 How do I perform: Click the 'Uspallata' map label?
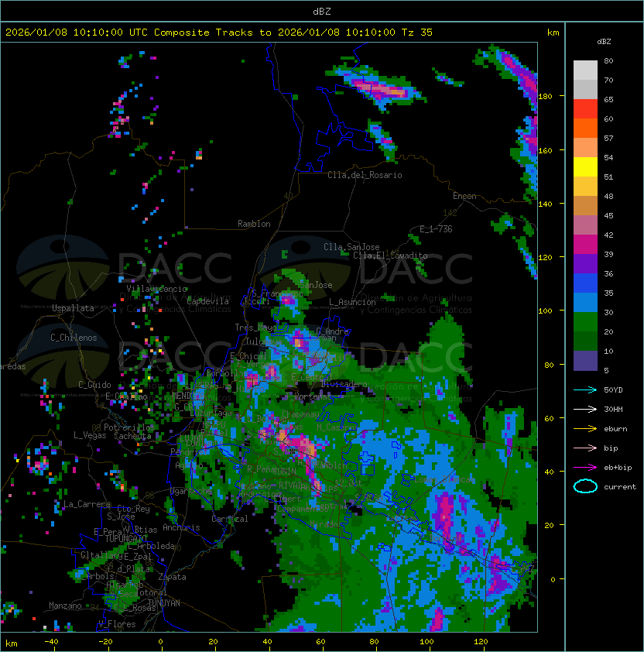[73, 308]
